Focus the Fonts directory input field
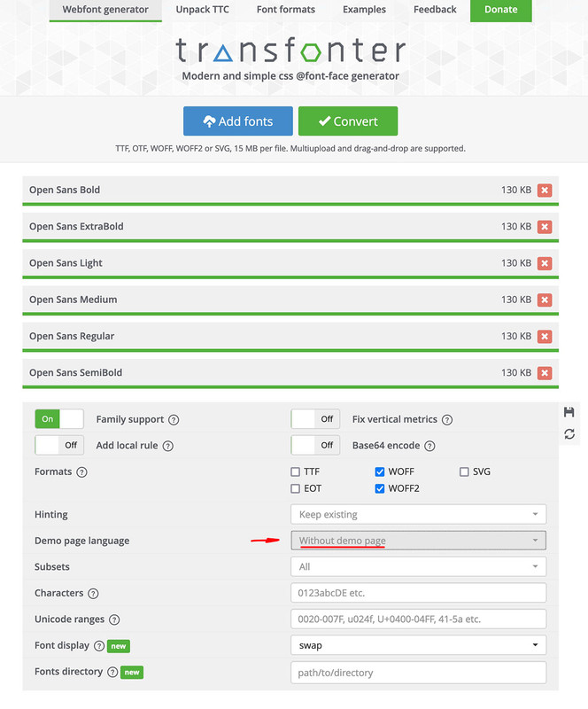The width and height of the screenshot is (588, 709). [x=419, y=673]
